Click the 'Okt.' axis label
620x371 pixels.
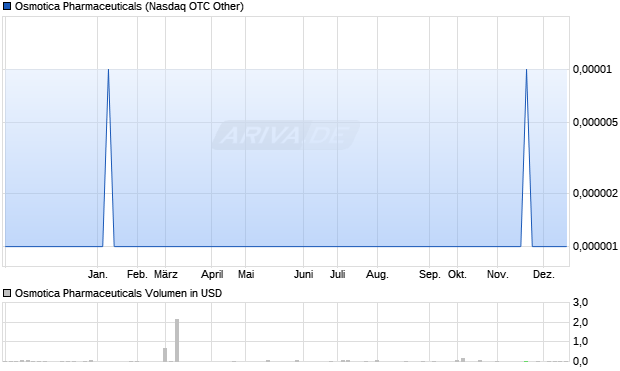coord(457,274)
